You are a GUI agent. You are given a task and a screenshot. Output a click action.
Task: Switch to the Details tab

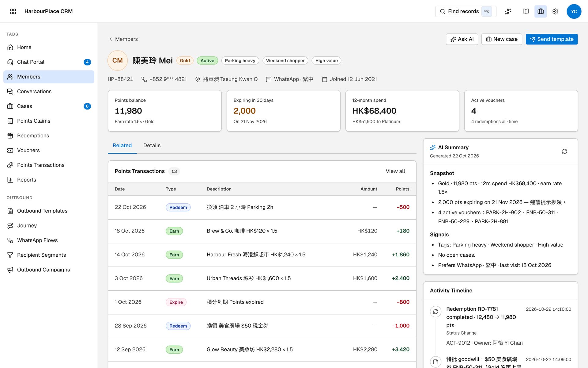coord(152,145)
